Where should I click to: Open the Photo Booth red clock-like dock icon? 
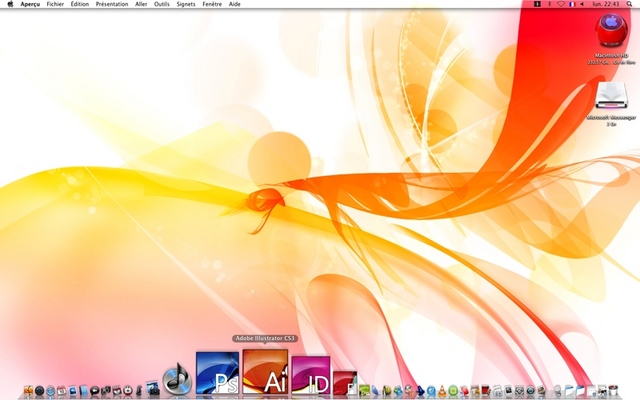pyautogui.click(x=128, y=391)
